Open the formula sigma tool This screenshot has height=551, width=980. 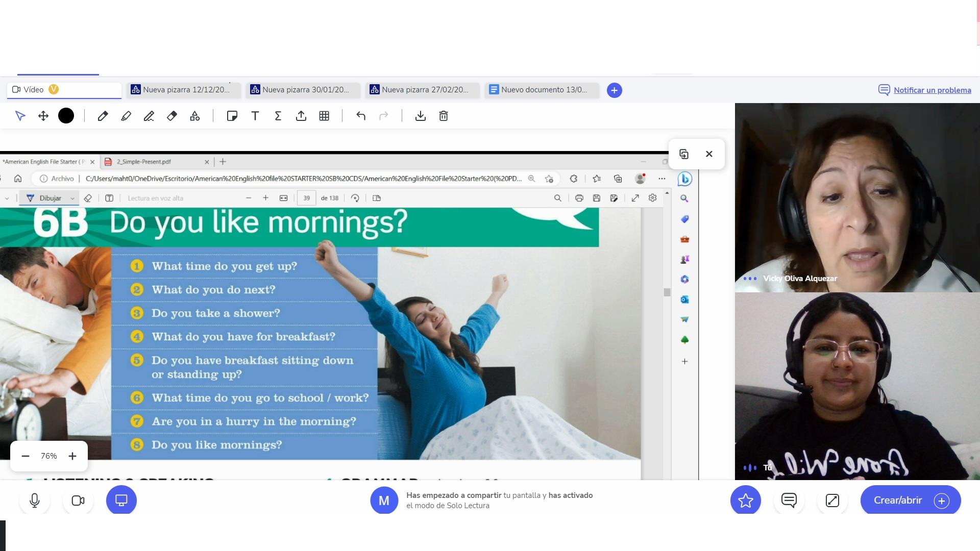pos(278,116)
